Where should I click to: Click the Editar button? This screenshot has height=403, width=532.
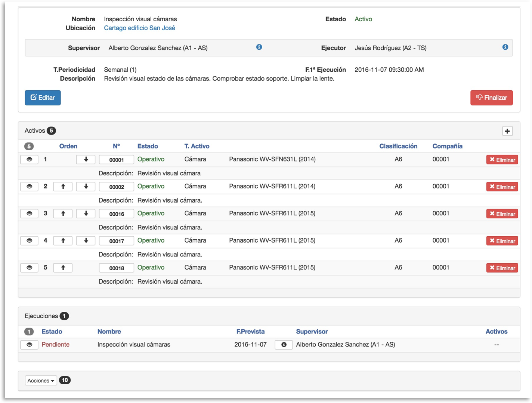43,98
